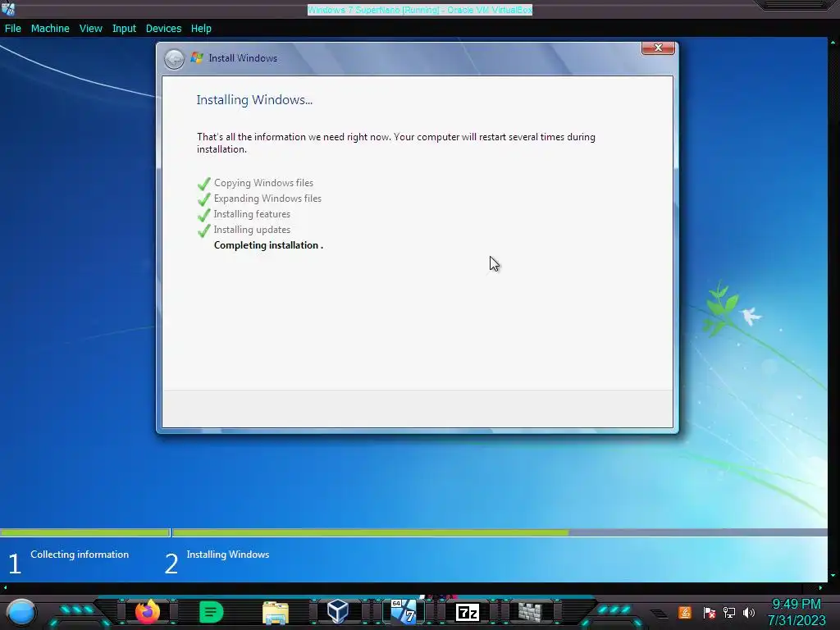
Task: Close the Install Windows dialog
Action: click(658, 48)
